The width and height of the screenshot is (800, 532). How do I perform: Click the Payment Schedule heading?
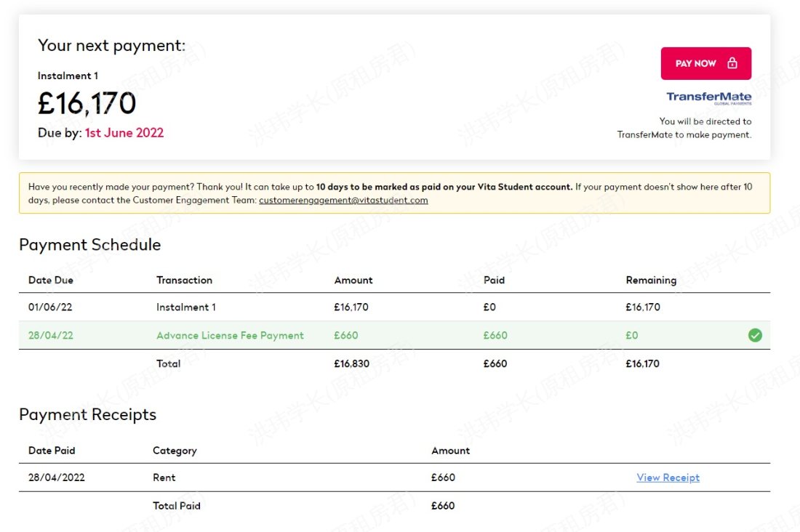click(x=90, y=245)
